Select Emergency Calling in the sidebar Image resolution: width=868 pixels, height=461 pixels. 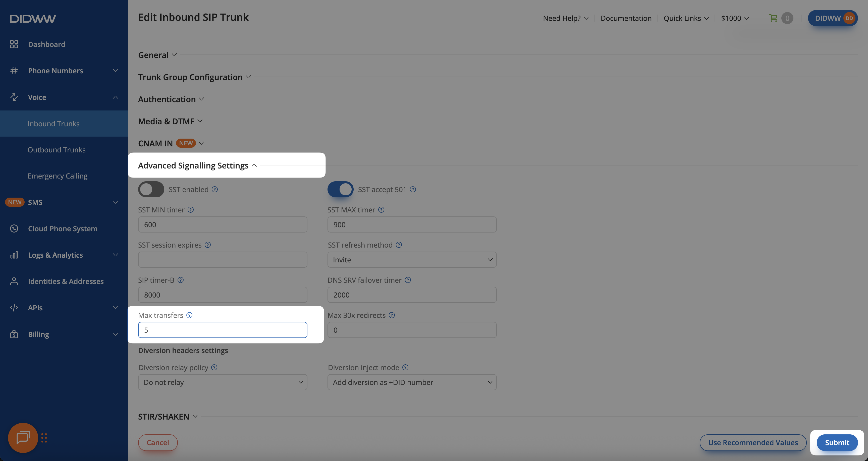point(57,176)
